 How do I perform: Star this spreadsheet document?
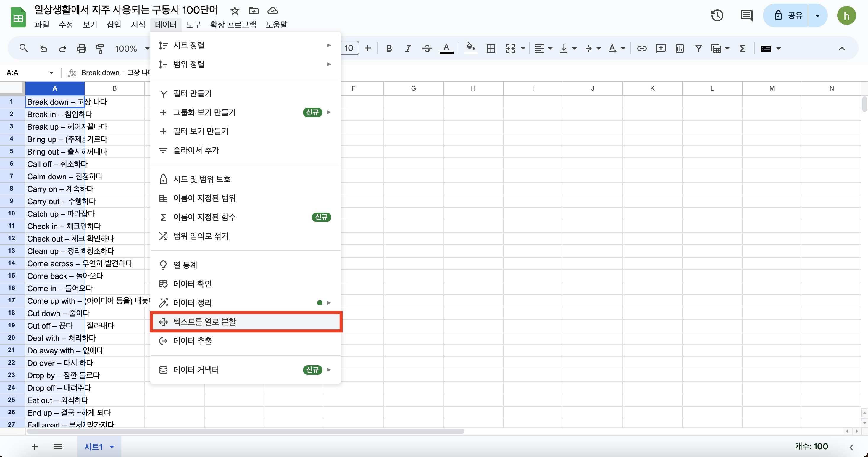point(235,11)
